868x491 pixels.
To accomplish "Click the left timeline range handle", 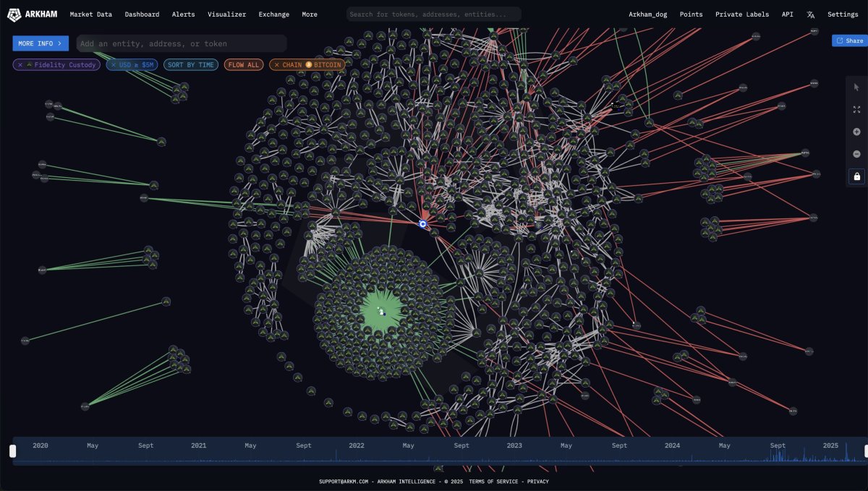I will click(x=12, y=451).
